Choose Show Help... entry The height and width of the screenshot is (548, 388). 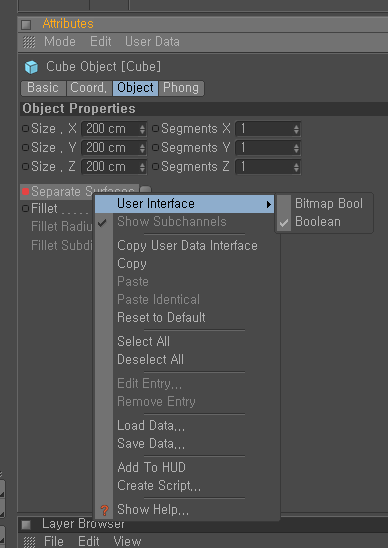click(153, 510)
